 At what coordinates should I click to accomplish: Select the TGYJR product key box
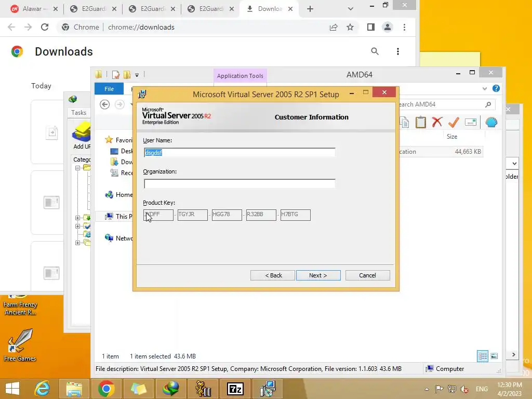point(192,215)
